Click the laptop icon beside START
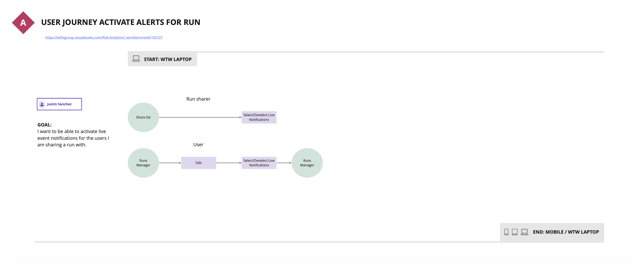 pyautogui.click(x=136, y=59)
